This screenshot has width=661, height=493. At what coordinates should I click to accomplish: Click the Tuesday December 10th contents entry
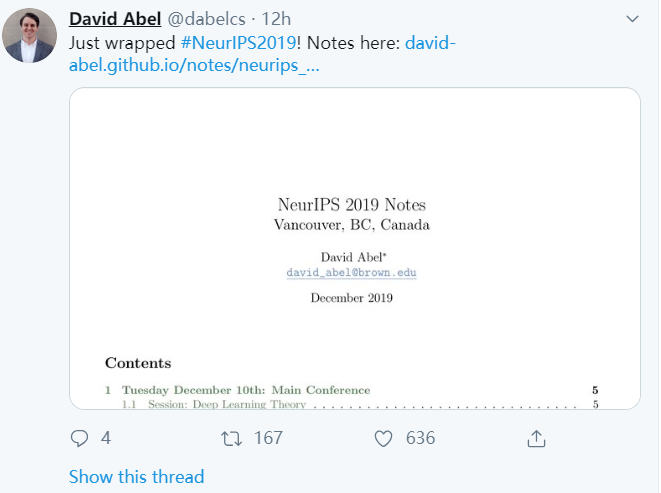coord(245,390)
